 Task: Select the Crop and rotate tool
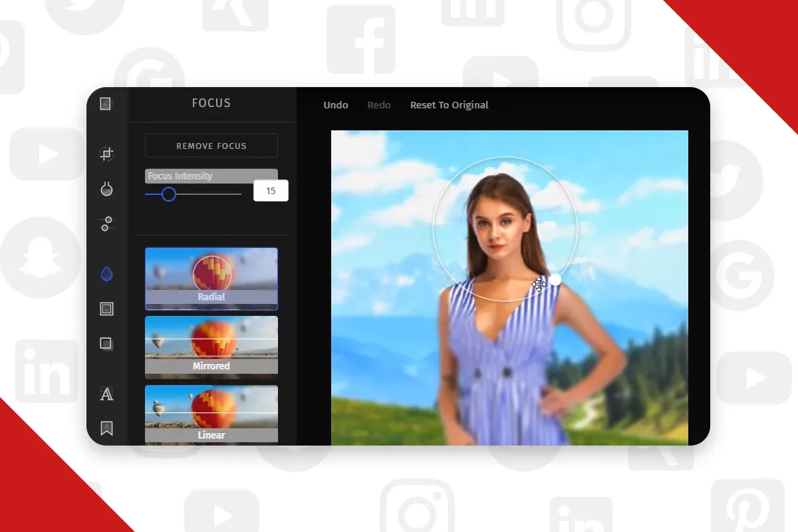coord(106,154)
